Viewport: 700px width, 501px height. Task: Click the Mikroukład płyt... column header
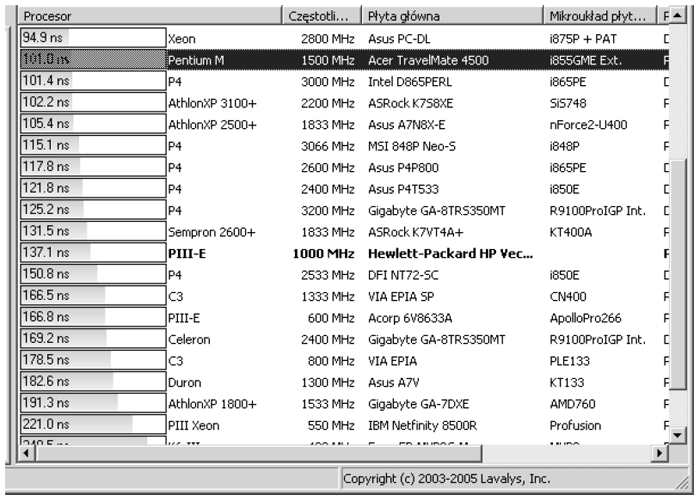598,16
